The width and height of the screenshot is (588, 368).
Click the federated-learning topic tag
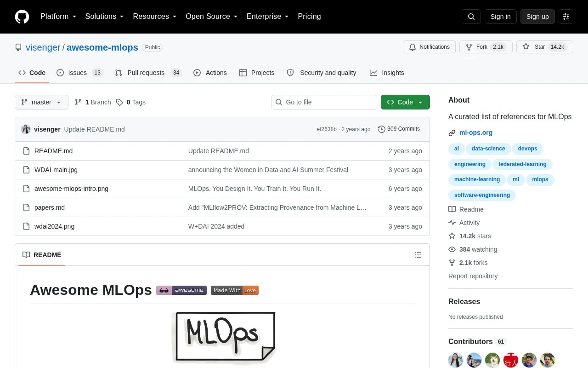pyautogui.click(x=522, y=164)
